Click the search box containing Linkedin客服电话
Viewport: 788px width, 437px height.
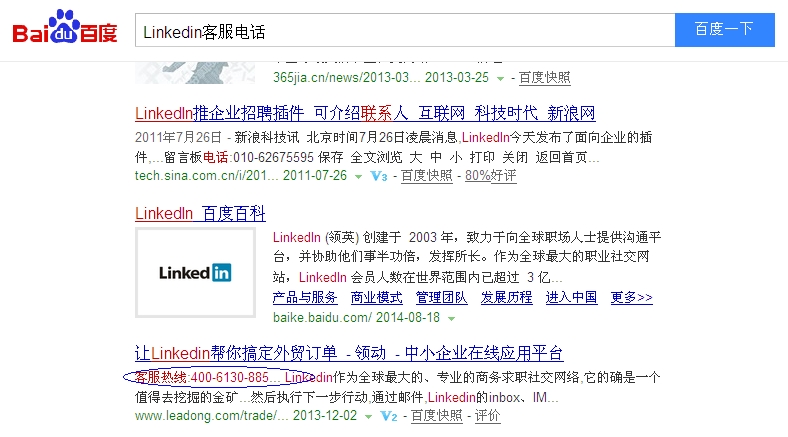pos(405,31)
